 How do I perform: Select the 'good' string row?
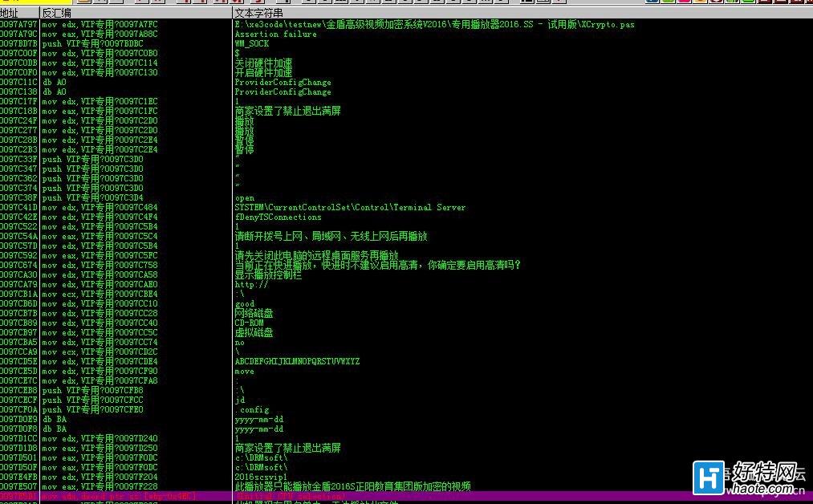[244, 304]
